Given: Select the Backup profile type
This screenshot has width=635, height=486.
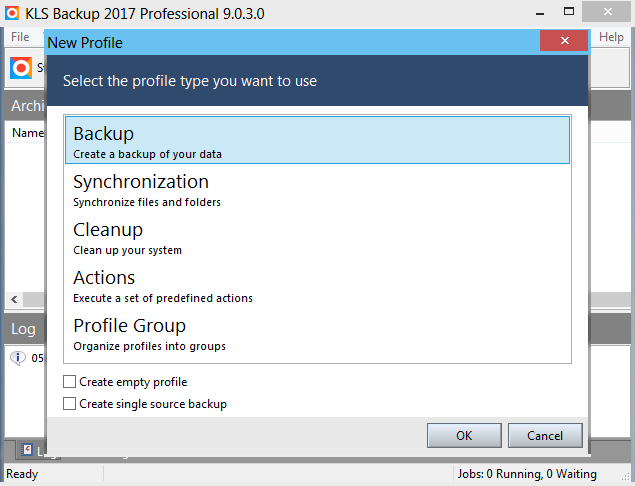Looking at the screenshot, I should (317, 140).
